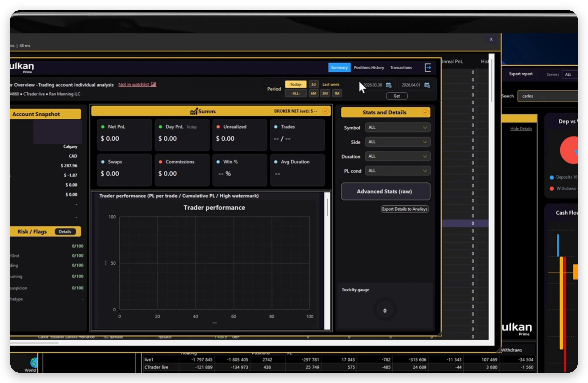The width and height of the screenshot is (588, 383).
Task: Toggle the check circle on Broker Net header
Action: coord(325,111)
